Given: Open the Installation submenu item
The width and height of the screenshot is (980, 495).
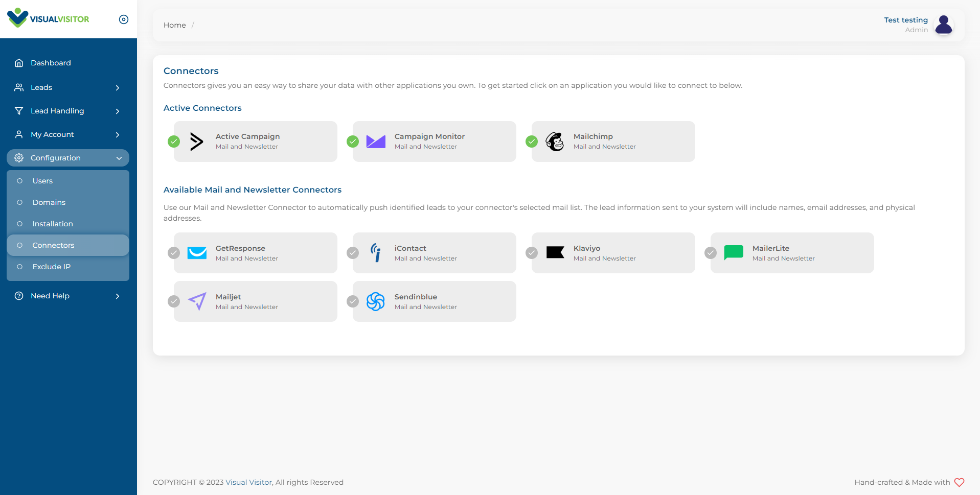Looking at the screenshot, I should coord(68,224).
